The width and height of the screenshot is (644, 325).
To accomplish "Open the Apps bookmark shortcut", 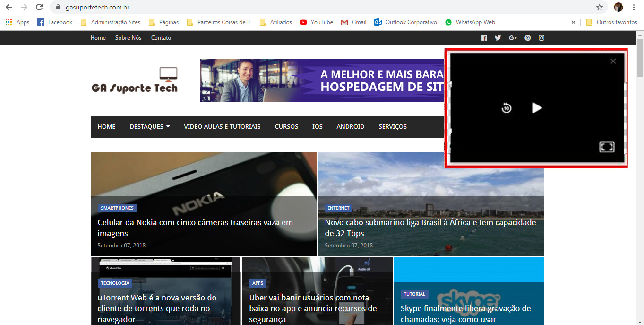I will [17, 22].
